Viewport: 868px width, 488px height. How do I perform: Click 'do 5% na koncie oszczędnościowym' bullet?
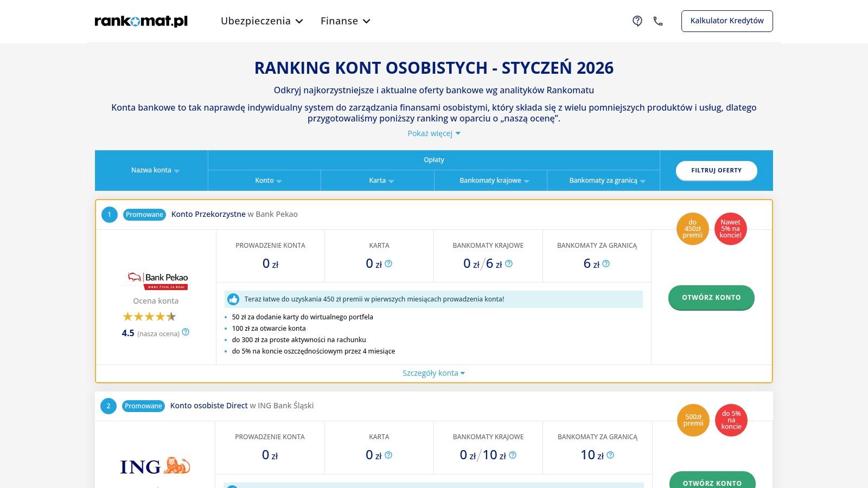(x=314, y=351)
